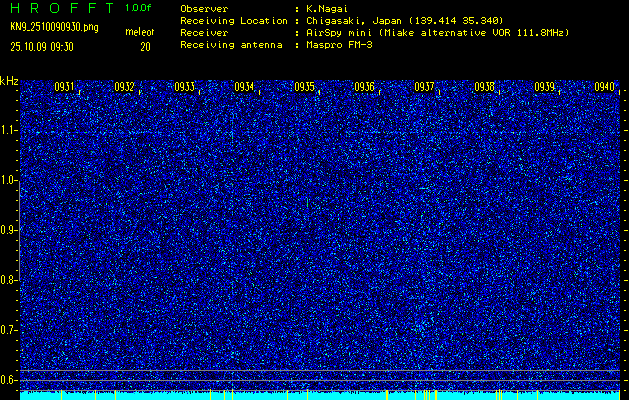The image size is (629, 400).
Task: Click the 1.0.0f version number
Action: (139, 7)
